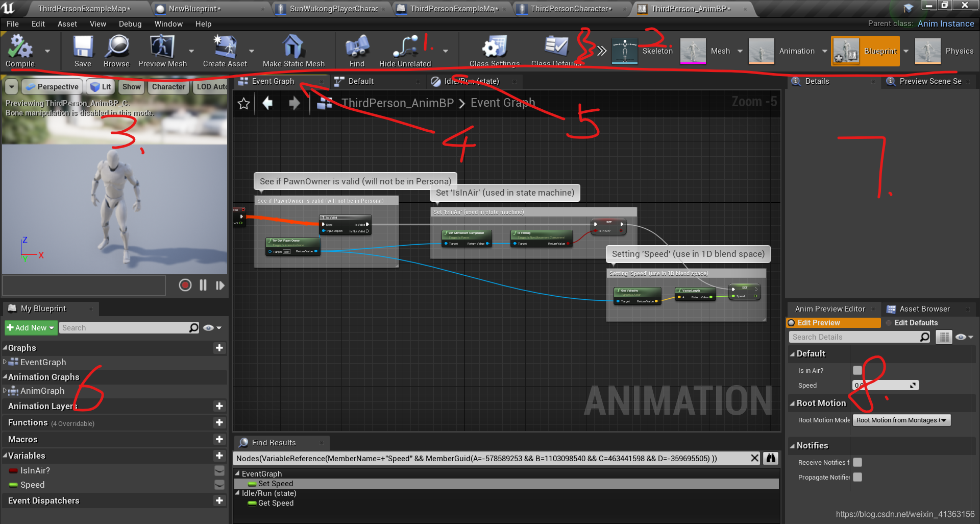Click the Search Details field
This screenshot has width=980, height=524.
[860, 337]
